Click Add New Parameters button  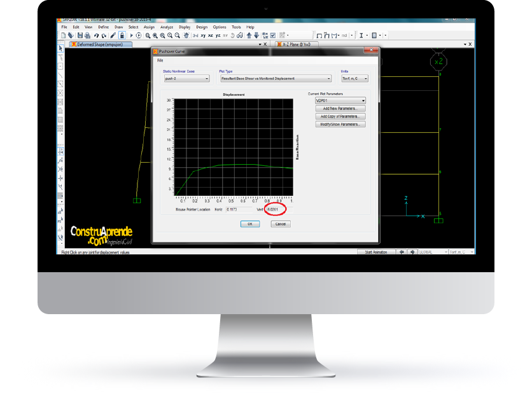pos(340,109)
